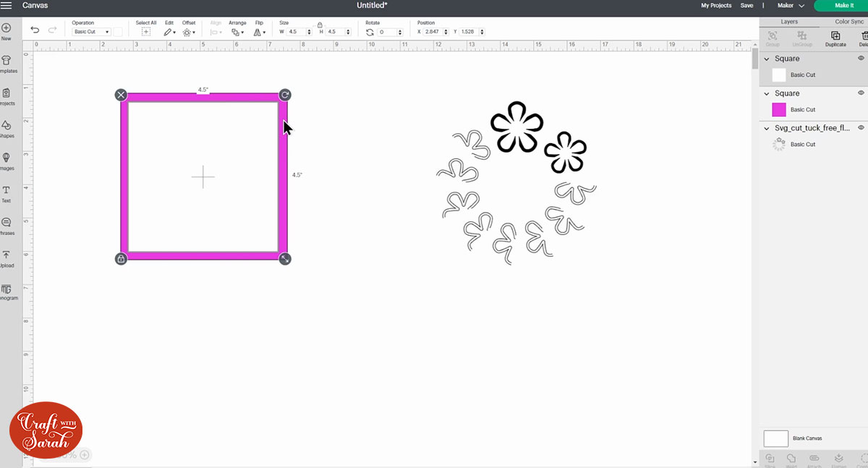Image resolution: width=868 pixels, height=468 pixels.
Task: Collapse the top Square layer chevron
Action: point(766,59)
